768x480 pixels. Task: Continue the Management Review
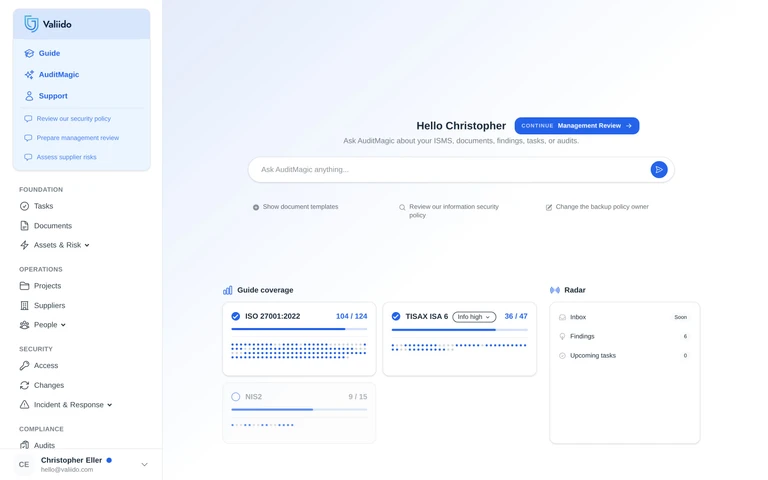576,126
